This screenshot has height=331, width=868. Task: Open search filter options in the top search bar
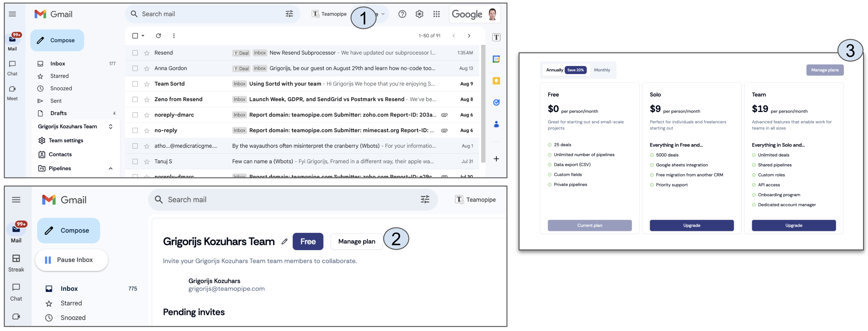click(289, 14)
